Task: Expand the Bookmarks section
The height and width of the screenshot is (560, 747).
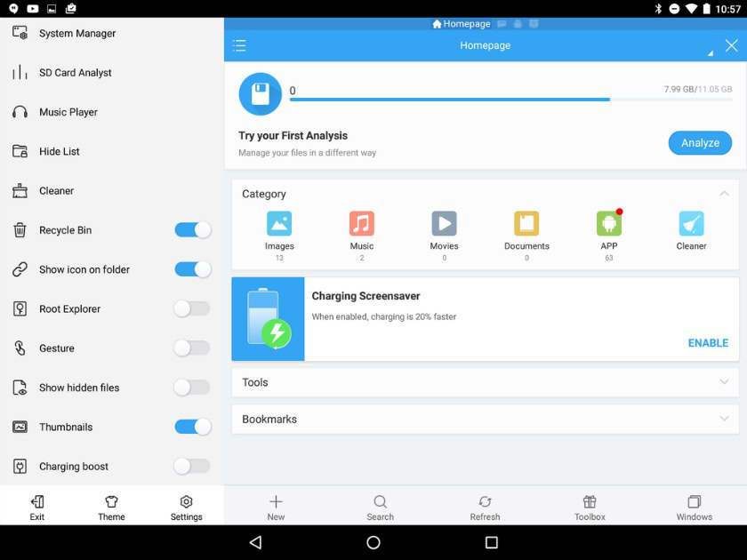Action: point(485,419)
